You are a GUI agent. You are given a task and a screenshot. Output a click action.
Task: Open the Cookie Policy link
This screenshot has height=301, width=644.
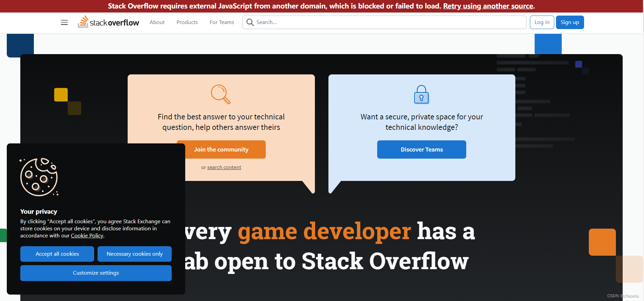pyautogui.click(x=87, y=236)
